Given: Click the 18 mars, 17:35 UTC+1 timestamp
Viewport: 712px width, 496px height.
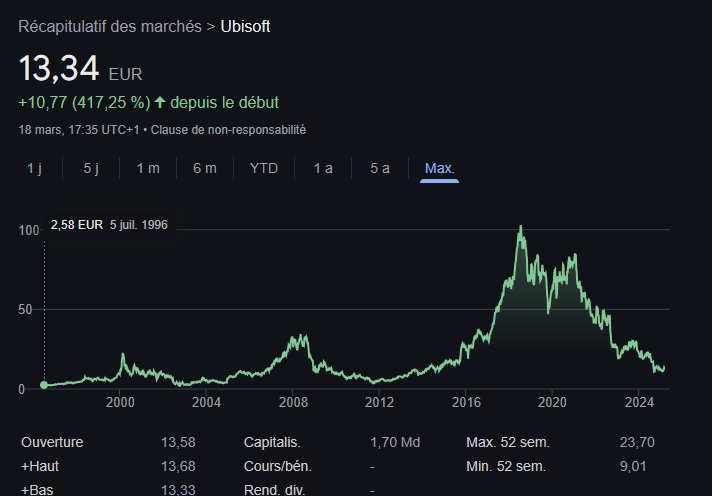Looking at the screenshot, I should 79,130.
